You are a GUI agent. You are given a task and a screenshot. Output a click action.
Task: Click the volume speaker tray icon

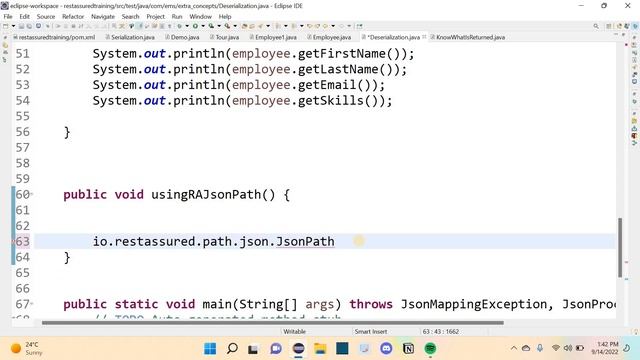pyautogui.click(x=568, y=348)
